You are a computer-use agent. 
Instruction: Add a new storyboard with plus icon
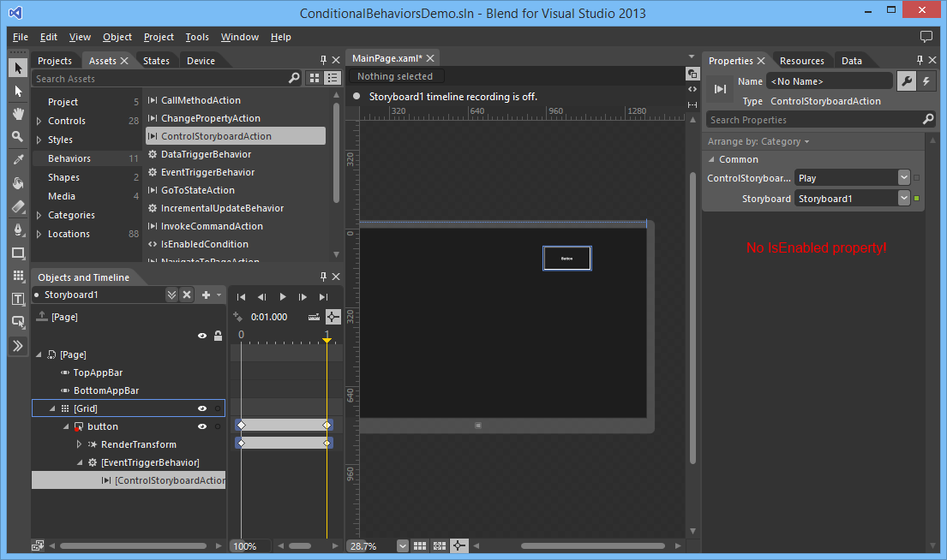point(206,295)
